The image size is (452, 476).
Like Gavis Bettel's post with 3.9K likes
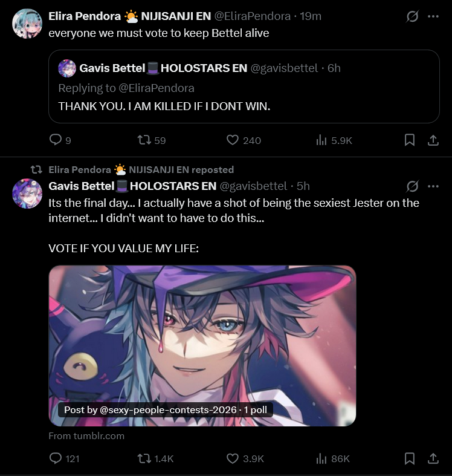click(245, 458)
